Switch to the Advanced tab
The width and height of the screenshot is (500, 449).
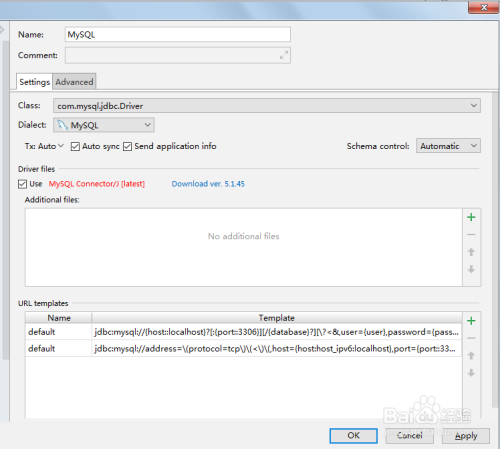tap(74, 82)
